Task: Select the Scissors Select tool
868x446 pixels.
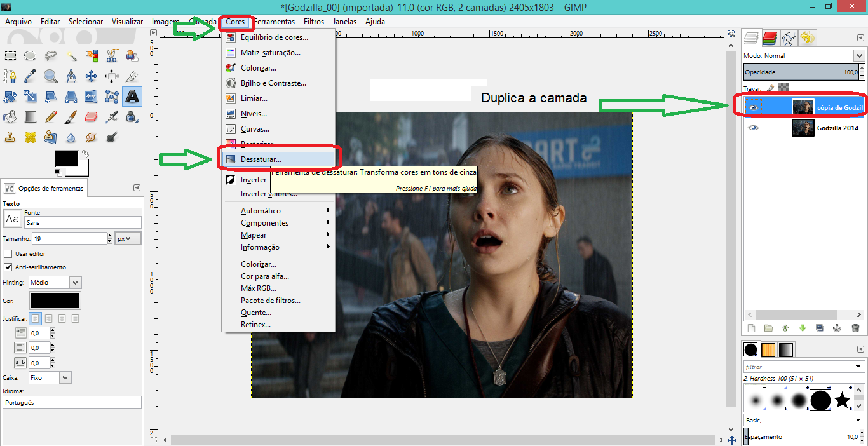Action: click(x=112, y=56)
